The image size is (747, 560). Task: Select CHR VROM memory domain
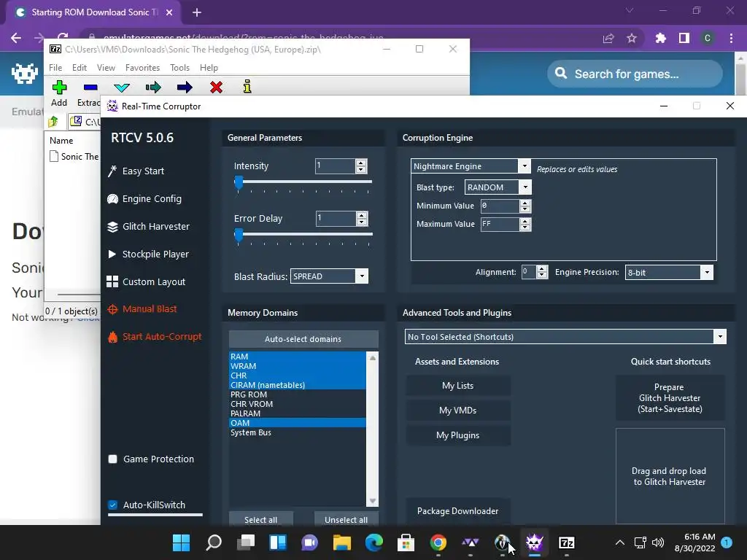(298, 404)
